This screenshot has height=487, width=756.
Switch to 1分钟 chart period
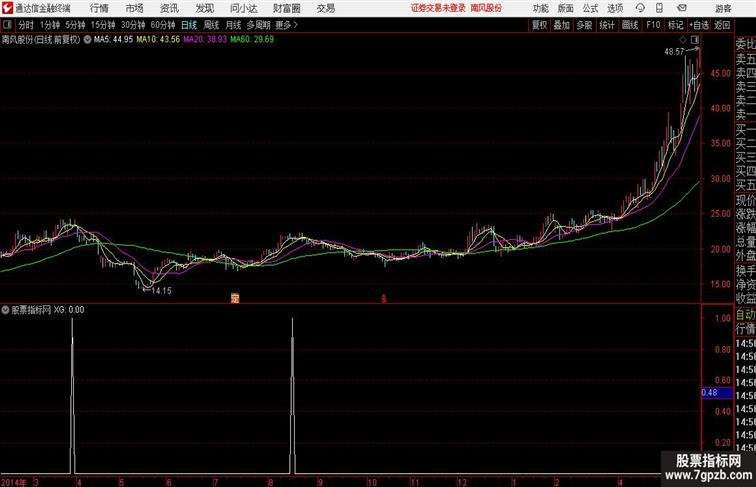pyautogui.click(x=50, y=25)
